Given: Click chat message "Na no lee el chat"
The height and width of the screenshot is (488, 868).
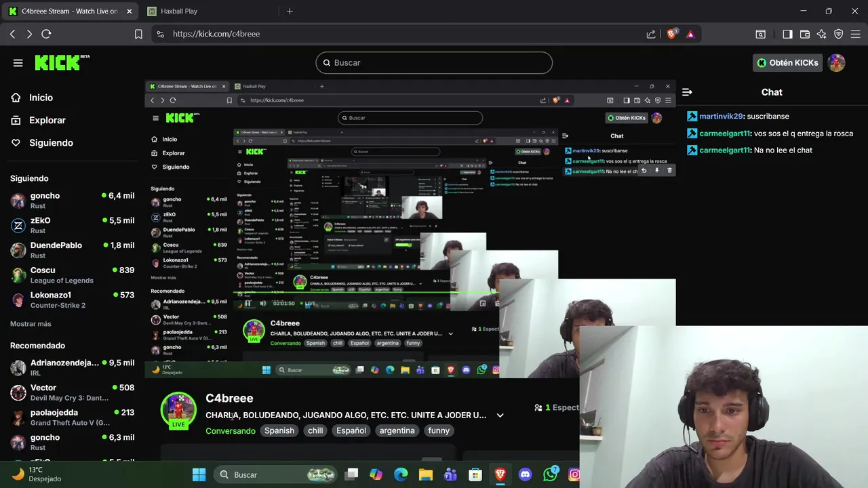Looking at the screenshot, I should pyautogui.click(x=783, y=150).
